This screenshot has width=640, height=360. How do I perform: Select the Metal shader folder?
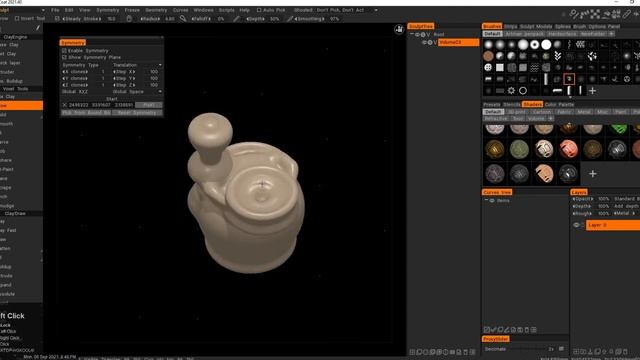[x=584, y=112]
